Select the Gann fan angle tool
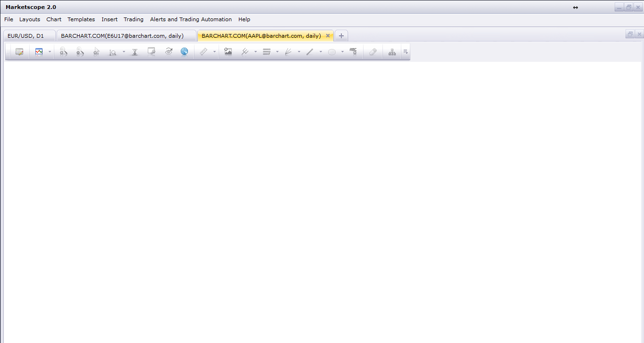This screenshot has height=343, width=644. click(x=288, y=52)
